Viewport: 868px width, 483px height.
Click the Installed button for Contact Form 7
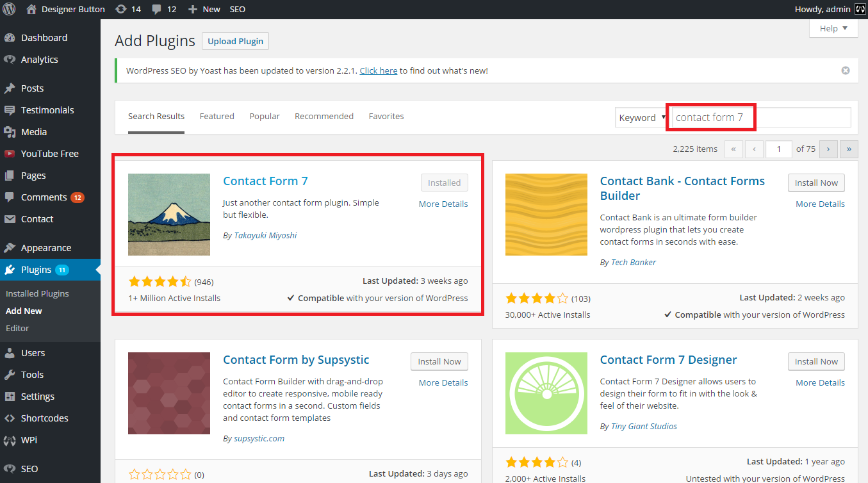tap(445, 183)
